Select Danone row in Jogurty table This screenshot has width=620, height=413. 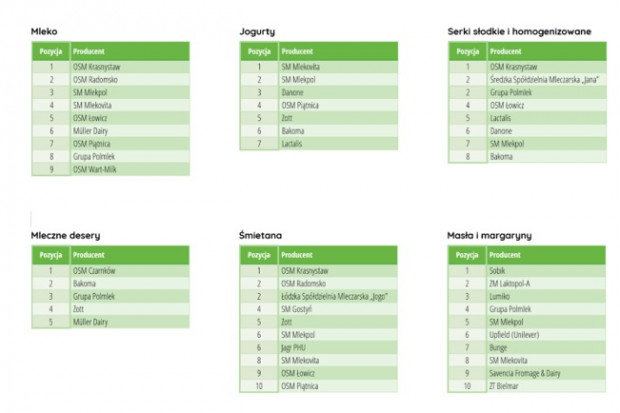319,93
